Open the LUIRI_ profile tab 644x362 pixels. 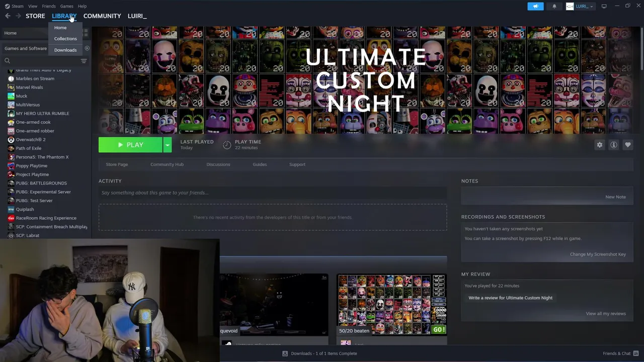coord(137,16)
